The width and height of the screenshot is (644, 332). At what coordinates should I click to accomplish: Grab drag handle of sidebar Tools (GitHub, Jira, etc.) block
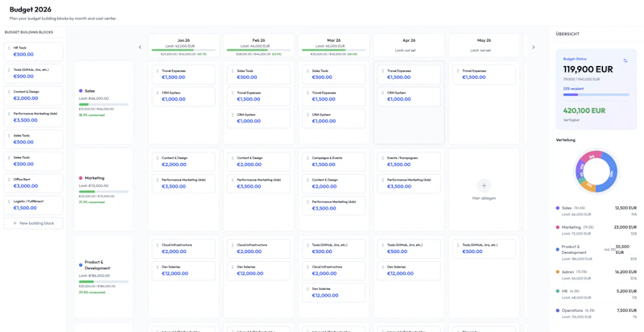[9, 70]
